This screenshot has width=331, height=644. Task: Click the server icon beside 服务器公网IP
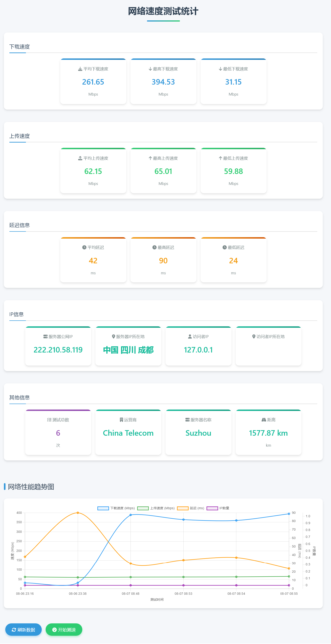[x=45, y=336]
